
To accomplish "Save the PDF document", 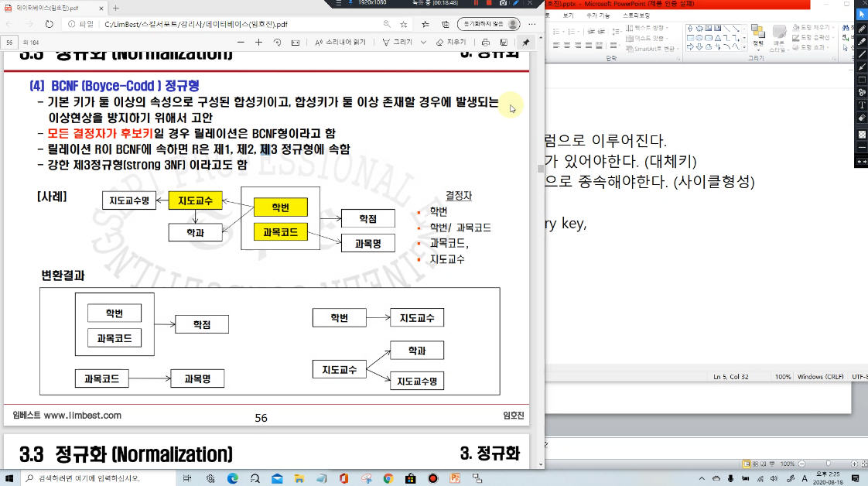I will click(504, 42).
